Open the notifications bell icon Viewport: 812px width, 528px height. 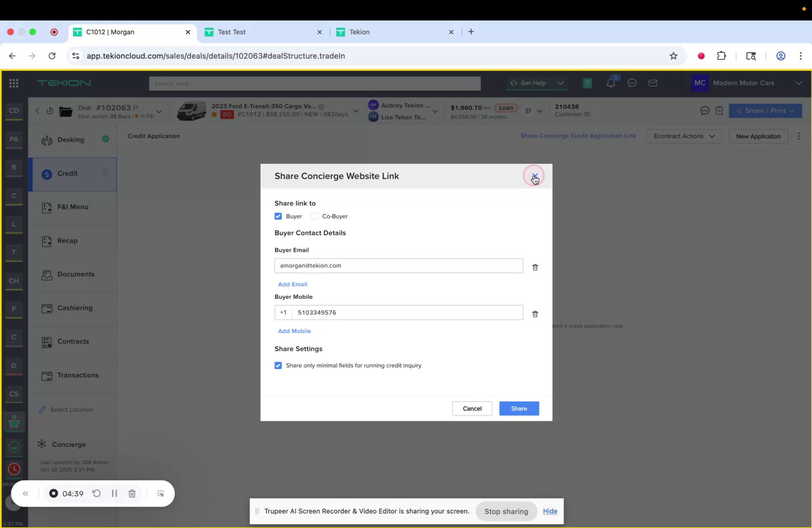[x=610, y=83]
